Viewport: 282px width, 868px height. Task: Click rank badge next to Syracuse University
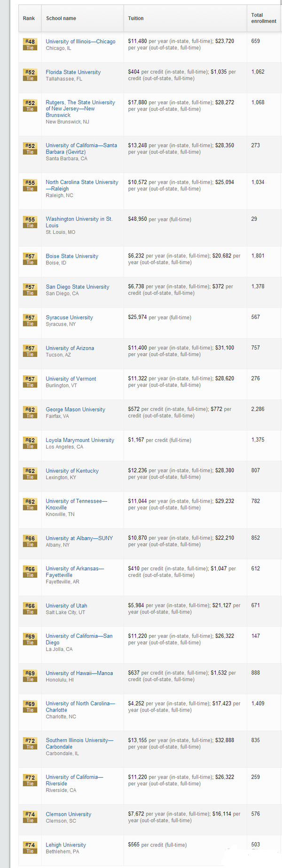click(30, 320)
